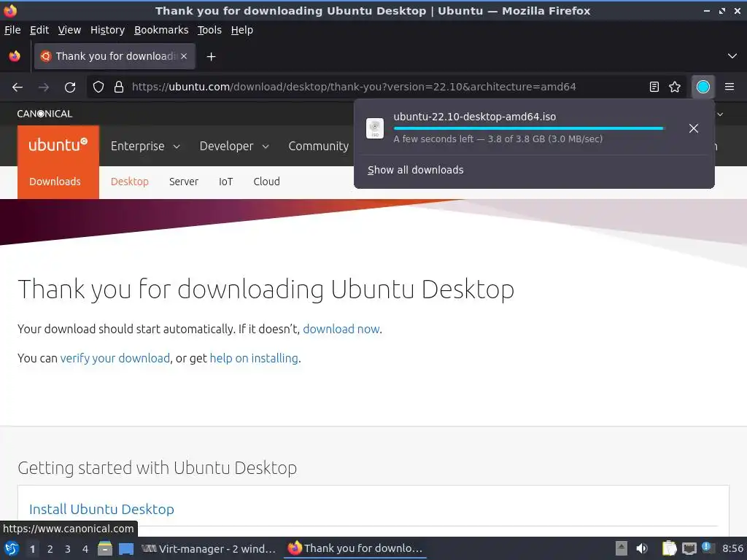The image size is (747, 560).
Task: Open the Tools menu
Action: (x=209, y=30)
